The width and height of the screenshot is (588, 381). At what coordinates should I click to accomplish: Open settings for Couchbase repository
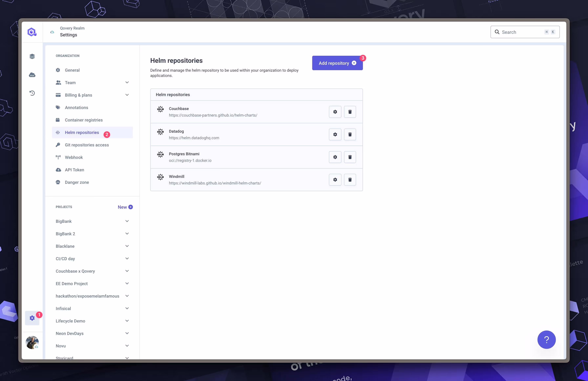pyautogui.click(x=335, y=112)
